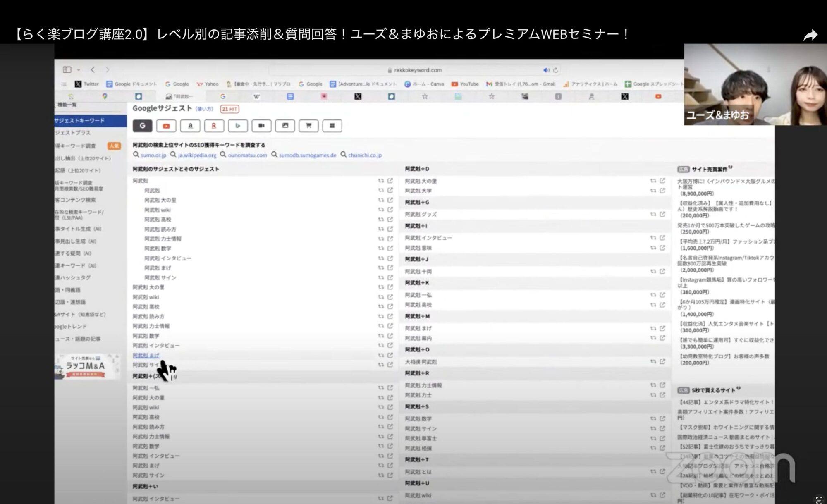This screenshot has height=504, width=827.
Task: Select the shopping cart suggest source
Action: tap(308, 126)
